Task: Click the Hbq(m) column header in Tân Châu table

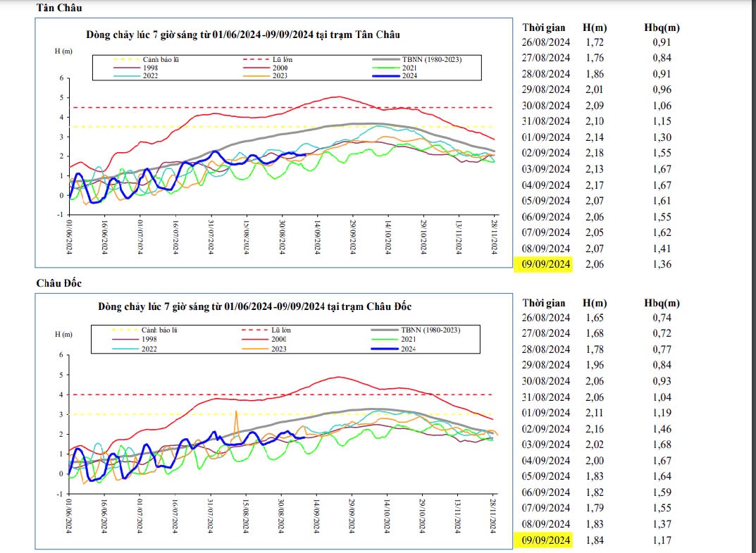Action: [x=662, y=27]
